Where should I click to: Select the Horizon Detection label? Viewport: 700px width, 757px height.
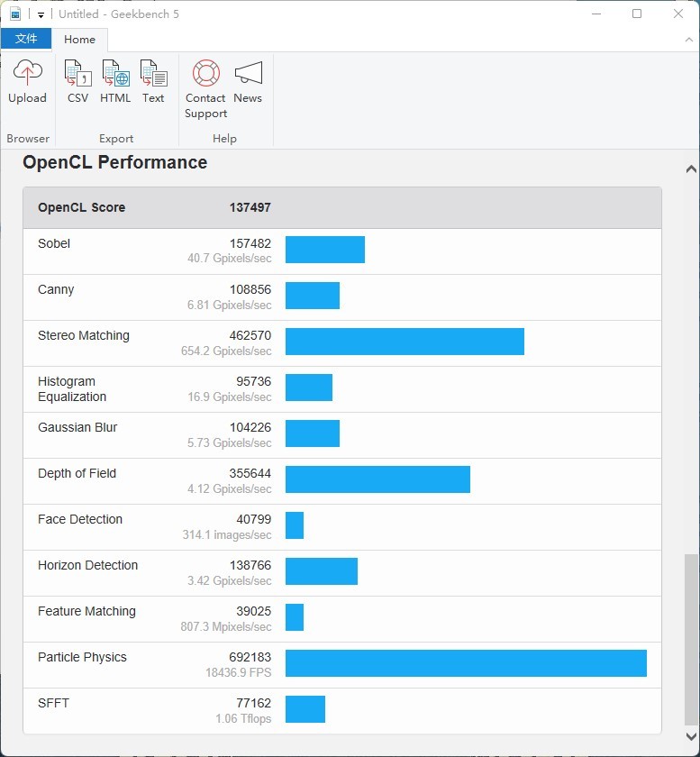pyautogui.click(x=88, y=565)
